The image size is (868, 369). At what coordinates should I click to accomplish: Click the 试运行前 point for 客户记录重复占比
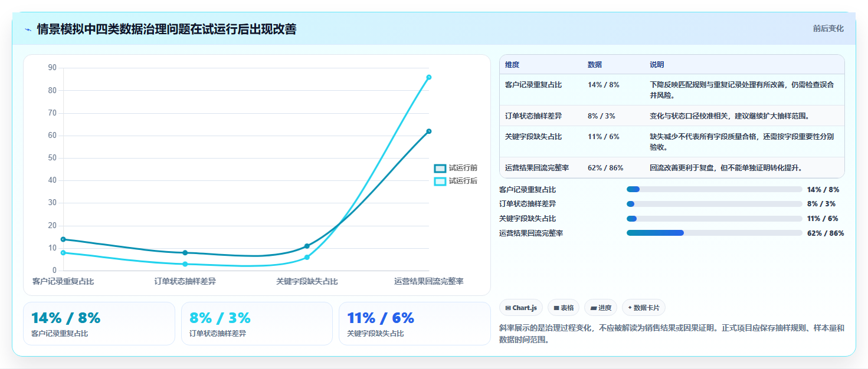click(63, 239)
